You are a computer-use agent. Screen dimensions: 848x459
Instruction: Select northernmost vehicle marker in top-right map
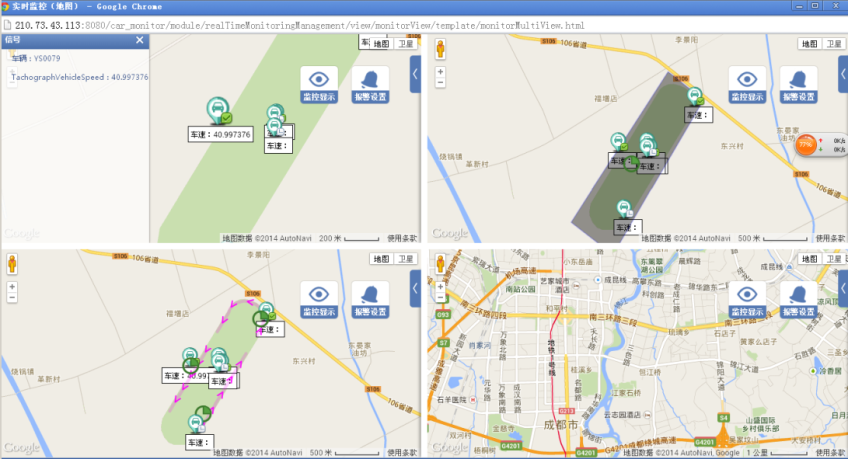point(695,97)
